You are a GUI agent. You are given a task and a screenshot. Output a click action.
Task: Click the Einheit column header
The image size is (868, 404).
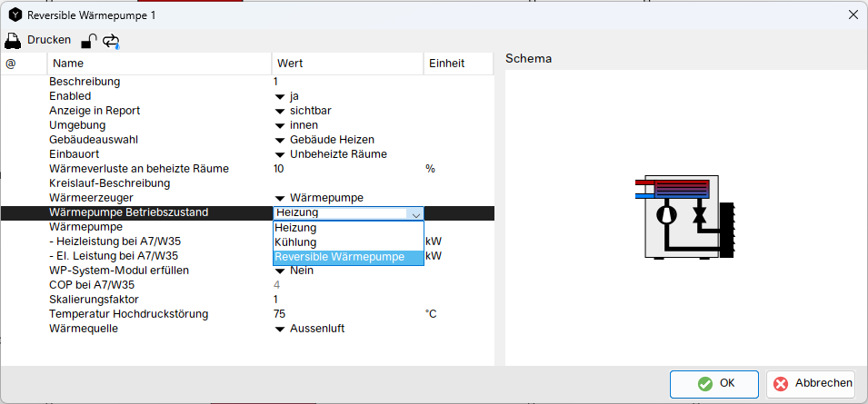[458, 64]
